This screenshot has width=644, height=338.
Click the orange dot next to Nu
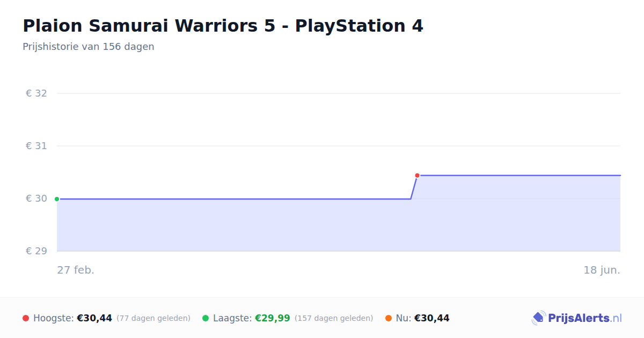[x=389, y=318]
